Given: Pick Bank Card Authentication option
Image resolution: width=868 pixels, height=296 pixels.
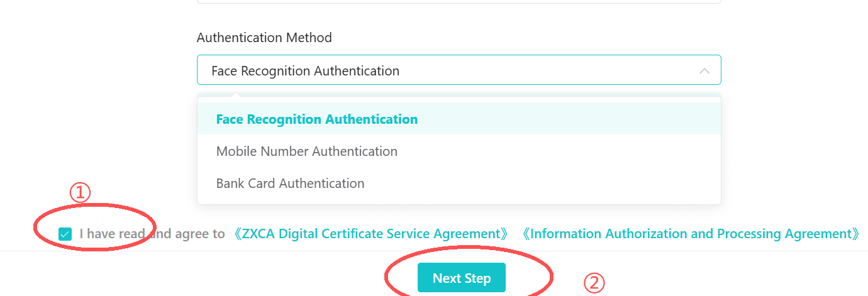Looking at the screenshot, I should click(x=290, y=184).
